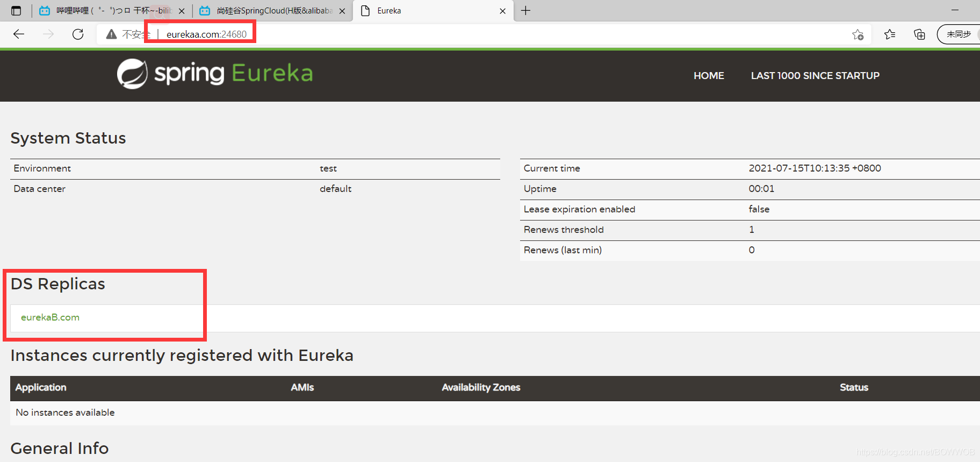Image resolution: width=980 pixels, height=462 pixels.
Task: Open LAST 1000 SINCE STARTUP link
Action: point(815,76)
